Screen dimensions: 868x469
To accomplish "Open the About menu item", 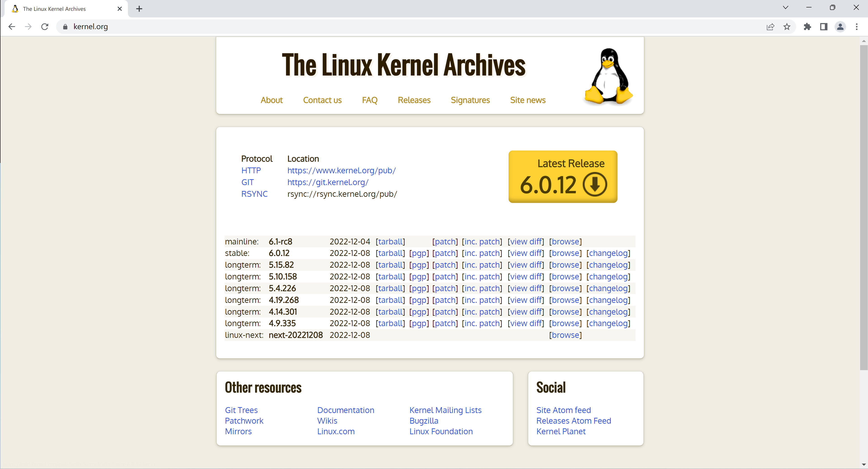I will [x=272, y=100].
